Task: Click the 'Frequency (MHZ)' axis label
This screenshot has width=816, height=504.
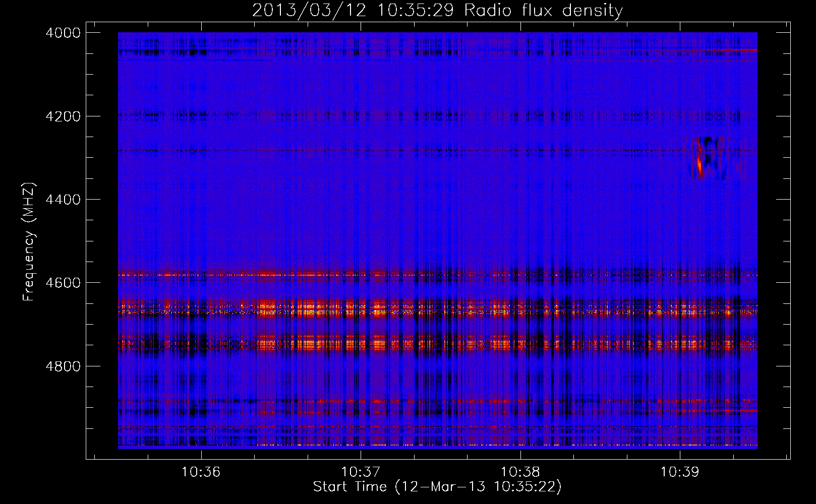Action: (29, 242)
